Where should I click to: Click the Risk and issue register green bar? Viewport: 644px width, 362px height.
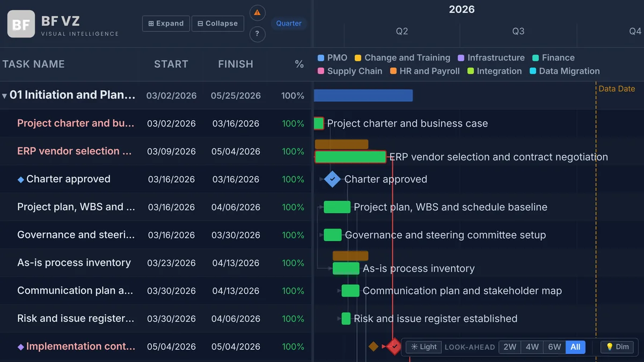pyautogui.click(x=346, y=319)
